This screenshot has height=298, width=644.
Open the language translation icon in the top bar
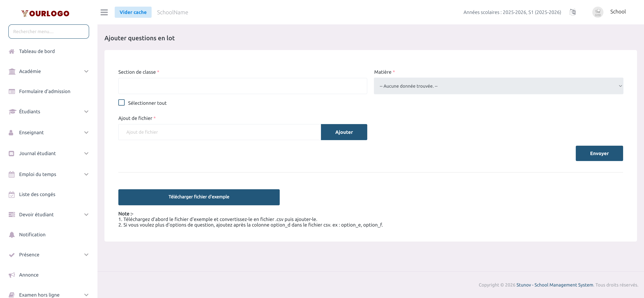coord(572,12)
